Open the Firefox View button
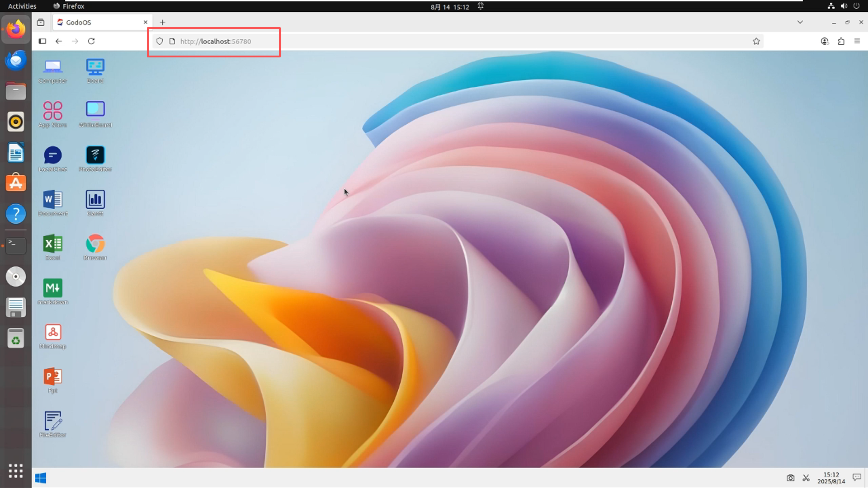This screenshot has width=868, height=488. [x=41, y=22]
